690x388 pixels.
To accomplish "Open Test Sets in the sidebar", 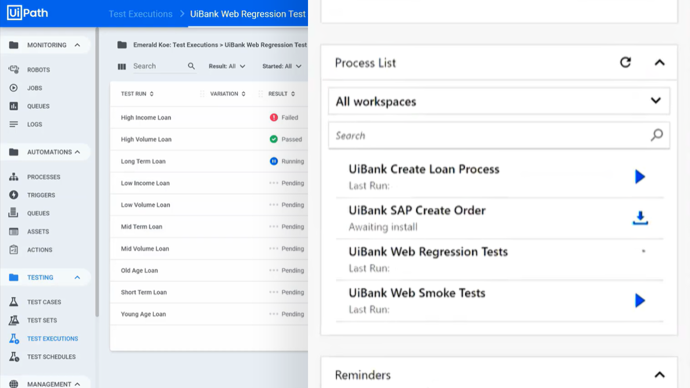I will coord(42,320).
